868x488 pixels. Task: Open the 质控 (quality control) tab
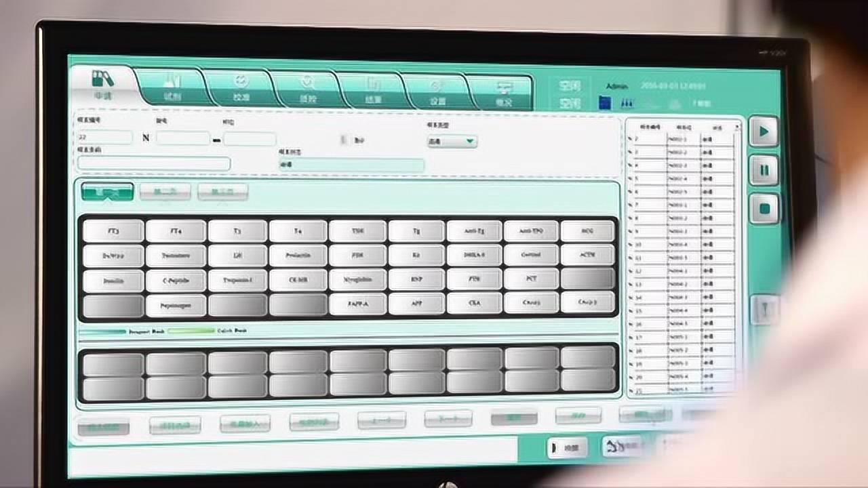308,89
